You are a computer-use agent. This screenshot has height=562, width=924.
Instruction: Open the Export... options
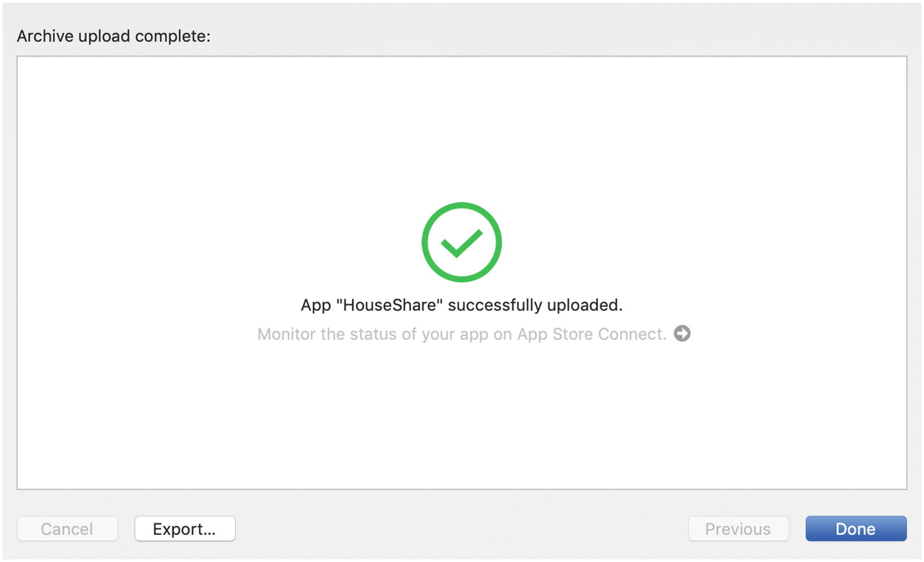(185, 529)
